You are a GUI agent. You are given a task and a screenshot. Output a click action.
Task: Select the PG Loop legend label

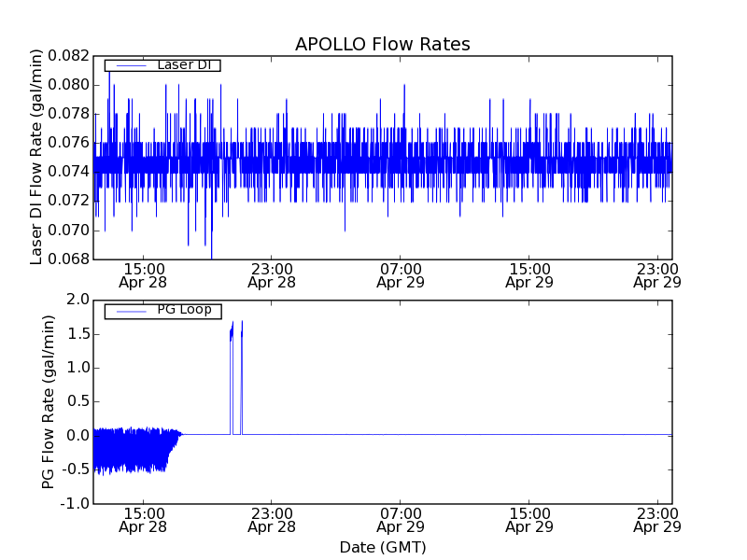point(184,310)
